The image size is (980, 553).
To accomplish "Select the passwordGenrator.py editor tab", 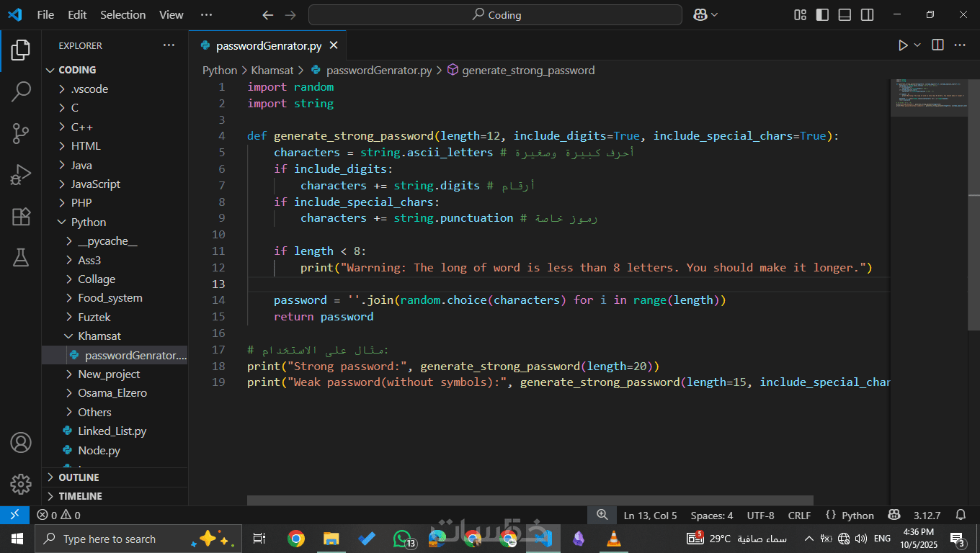I will coord(268,46).
